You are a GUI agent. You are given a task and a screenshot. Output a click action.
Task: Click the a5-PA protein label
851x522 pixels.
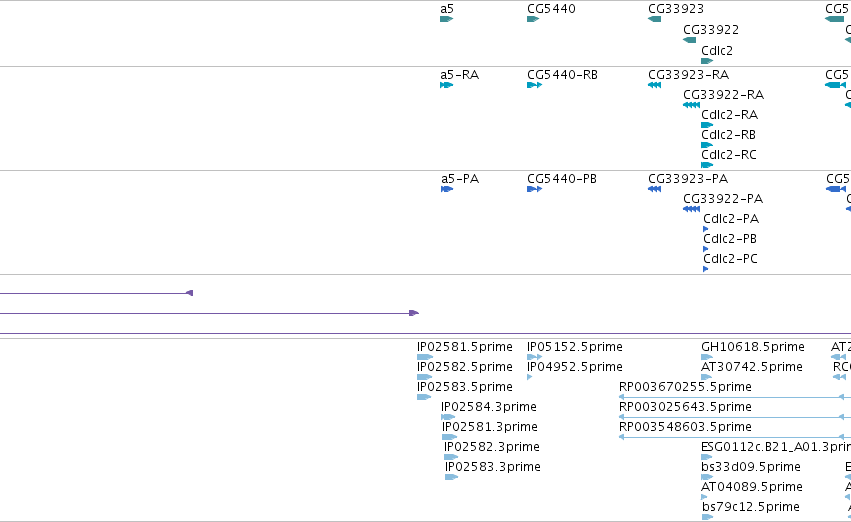point(460,179)
